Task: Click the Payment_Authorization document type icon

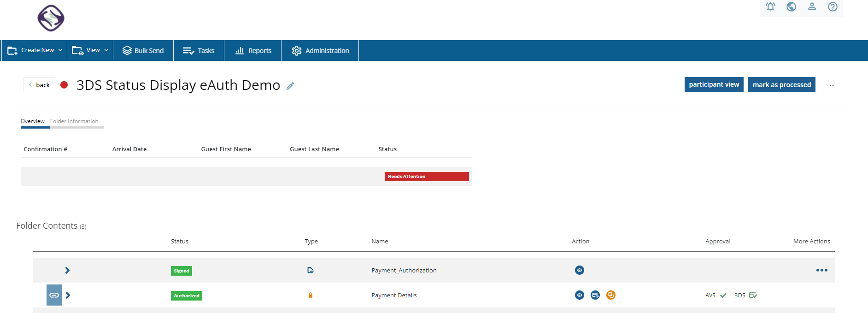Action: pos(311,270)
